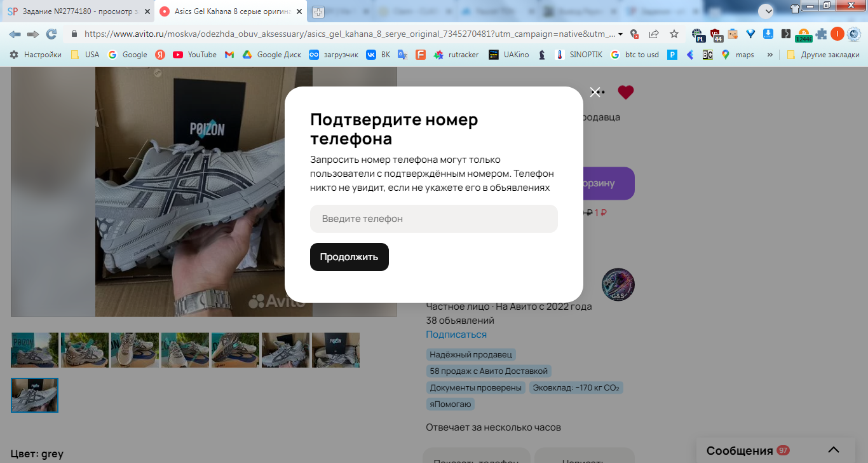The image size is (868, 463).
Task: Click the red heart favorite icon
Action: pos(626,92)
